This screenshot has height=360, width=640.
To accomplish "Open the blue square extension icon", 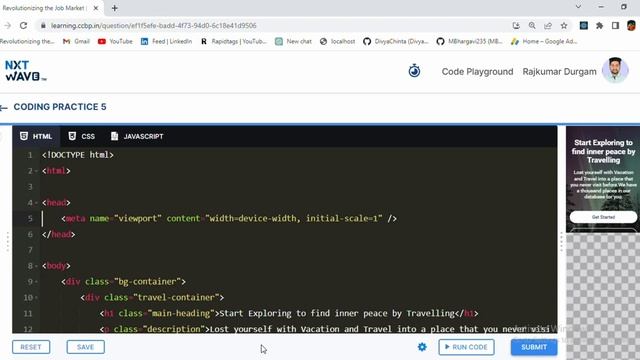I will coord(584,25).
